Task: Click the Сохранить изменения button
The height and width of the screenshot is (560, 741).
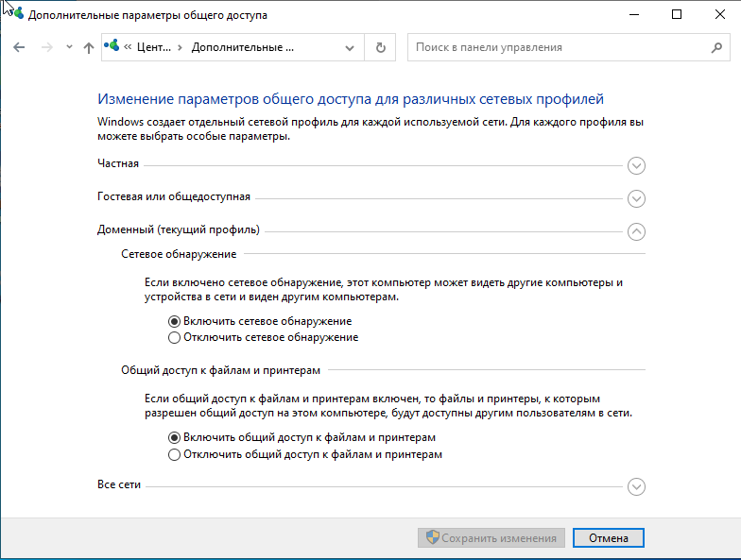Action: (x=491, y=538)
